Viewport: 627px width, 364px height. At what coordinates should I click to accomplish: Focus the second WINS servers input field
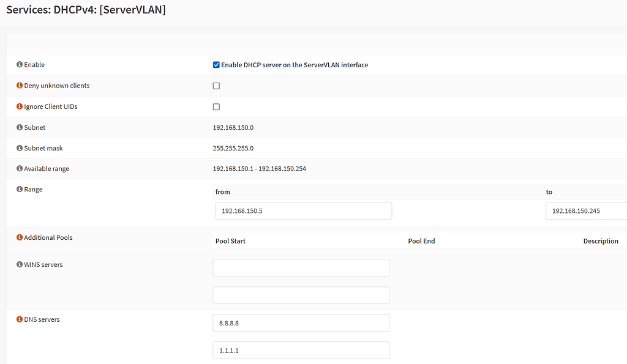click(301, 295)
